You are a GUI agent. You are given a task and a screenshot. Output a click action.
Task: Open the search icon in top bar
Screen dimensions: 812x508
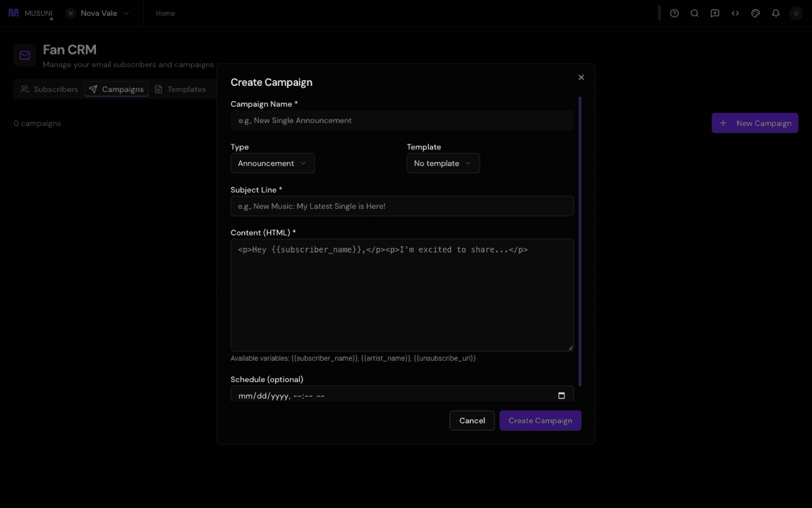pos(694,13)
